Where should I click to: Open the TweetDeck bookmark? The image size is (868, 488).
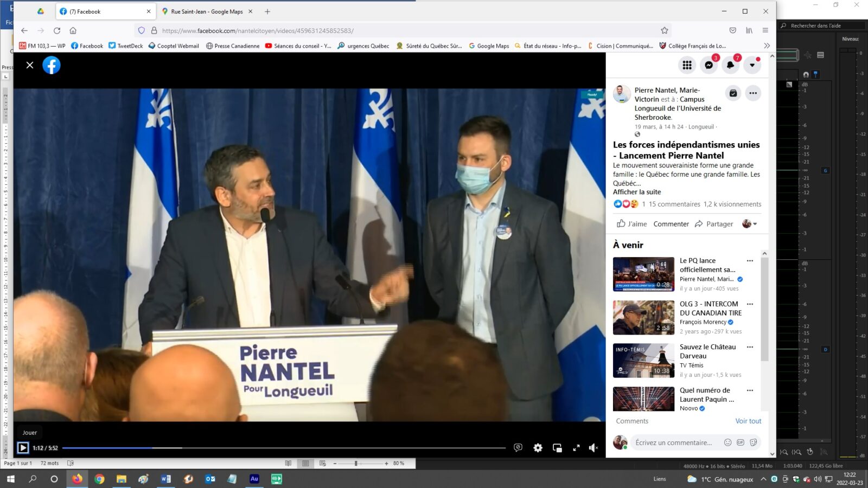(x=126, y=46)
